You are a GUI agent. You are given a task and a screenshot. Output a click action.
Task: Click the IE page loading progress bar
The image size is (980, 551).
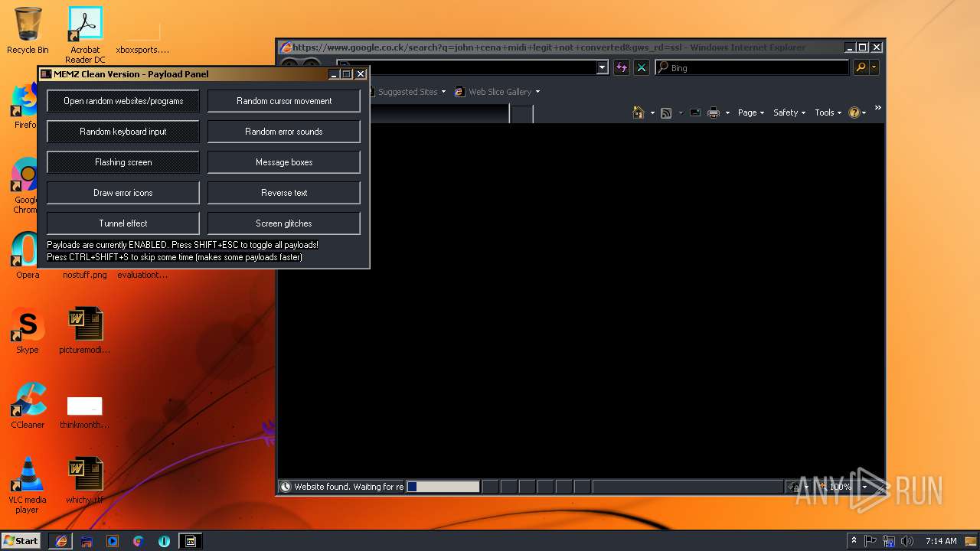coord(443,487)
